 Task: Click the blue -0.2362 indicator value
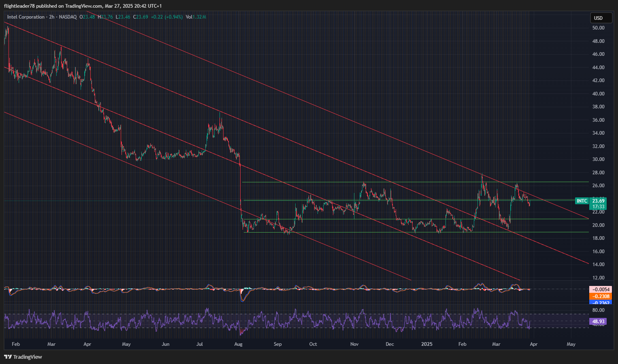click(x=601, y=303)
